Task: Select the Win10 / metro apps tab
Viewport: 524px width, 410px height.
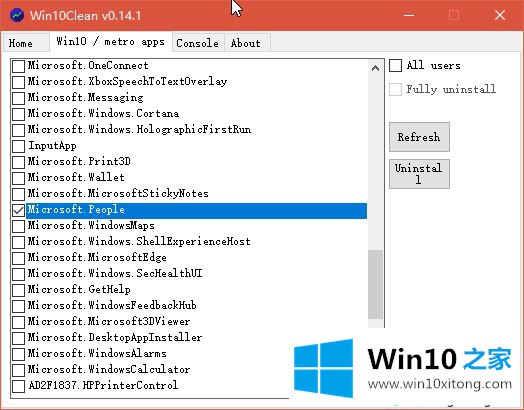Action: click(111, 41)
